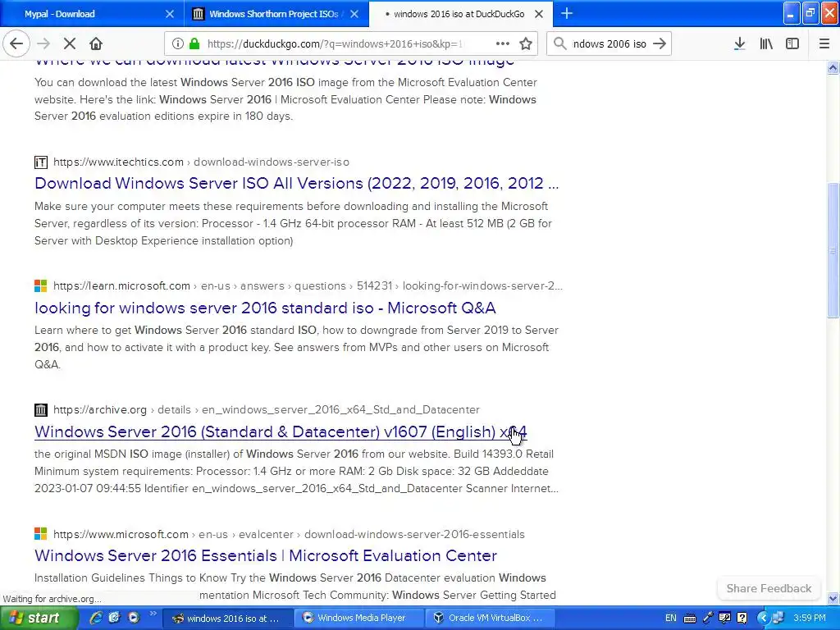
Task: Click the search bar magnifier icon
Action: [559, 44]
